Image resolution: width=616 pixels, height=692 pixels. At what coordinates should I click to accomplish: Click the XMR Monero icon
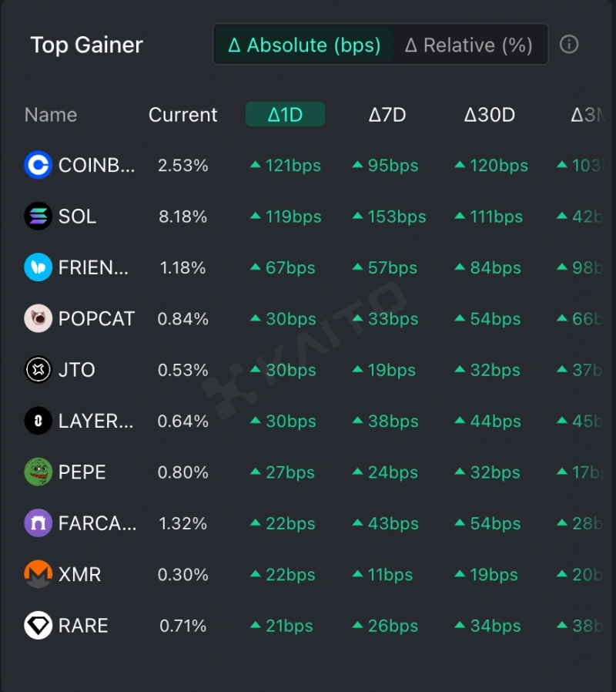click(x=38, y=574)
